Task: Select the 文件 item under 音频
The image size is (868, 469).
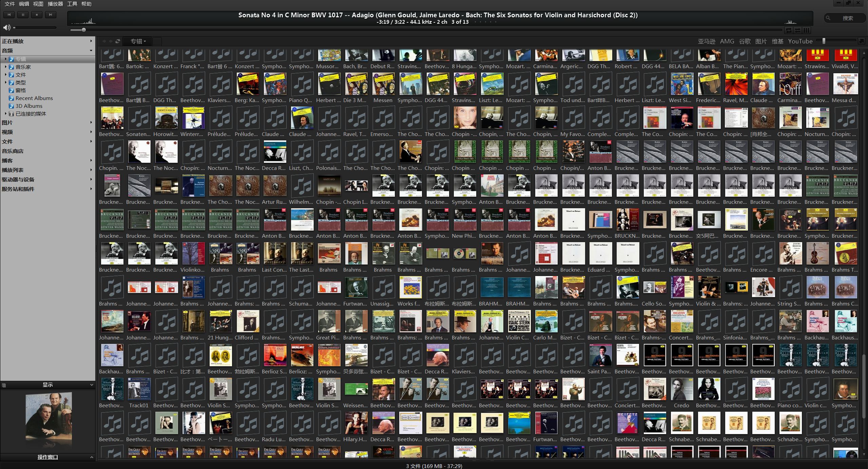Action: point(20,75)
